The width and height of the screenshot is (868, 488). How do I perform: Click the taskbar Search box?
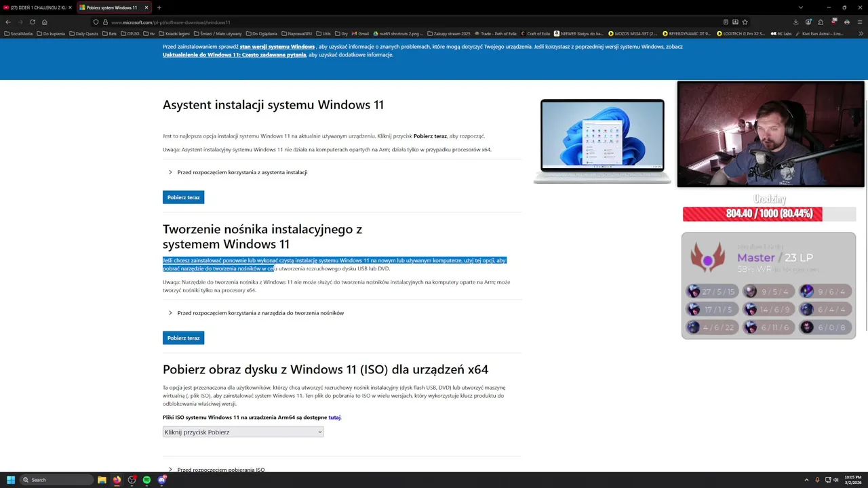(57, 480)
